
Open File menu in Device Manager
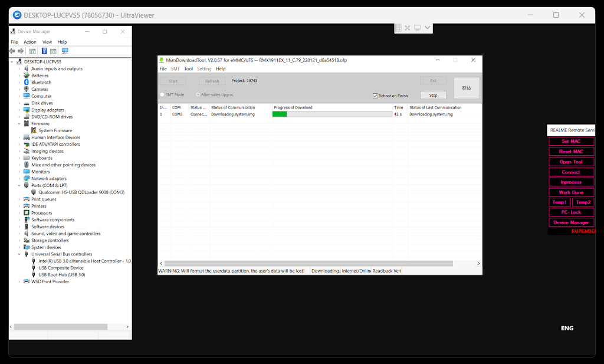point(14,42)
